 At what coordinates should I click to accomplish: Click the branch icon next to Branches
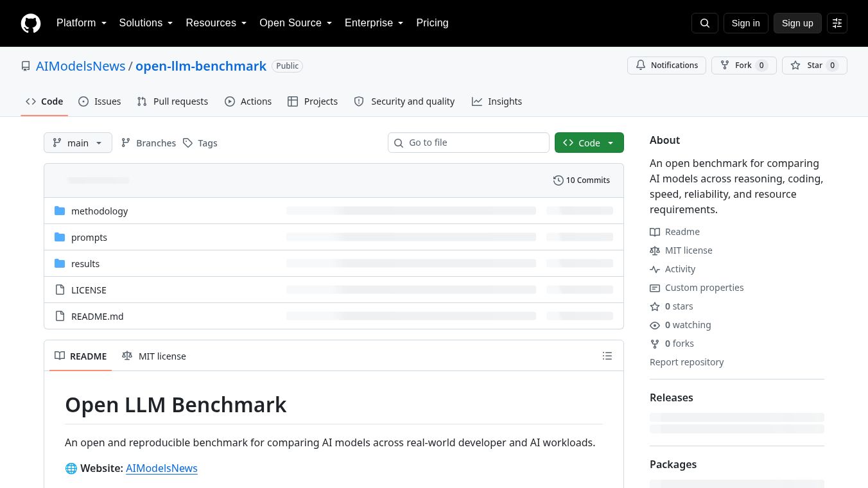click(x=126, y=143)
